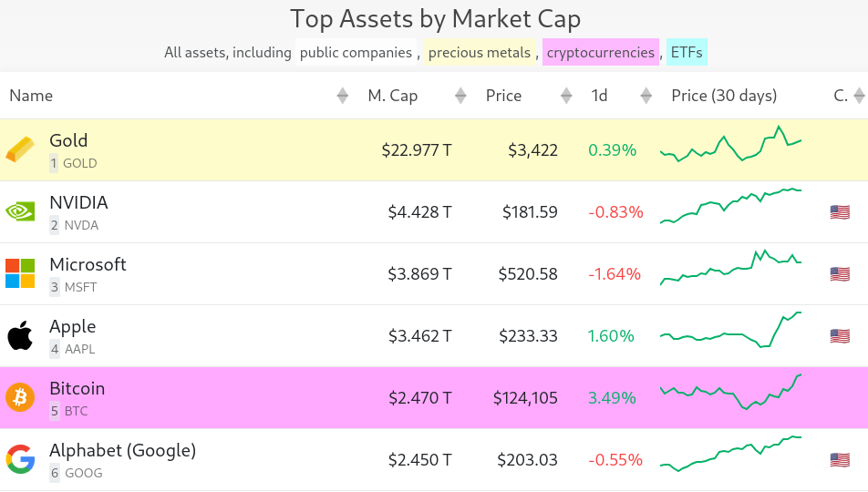Sort by M. Cap column arrows
This screenshot has width=868, height=492.
pos(460,96)
